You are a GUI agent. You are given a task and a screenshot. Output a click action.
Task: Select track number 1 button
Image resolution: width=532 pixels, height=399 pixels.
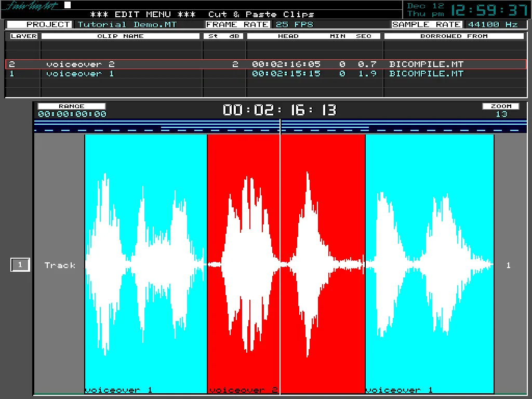(x=20, y=265)
